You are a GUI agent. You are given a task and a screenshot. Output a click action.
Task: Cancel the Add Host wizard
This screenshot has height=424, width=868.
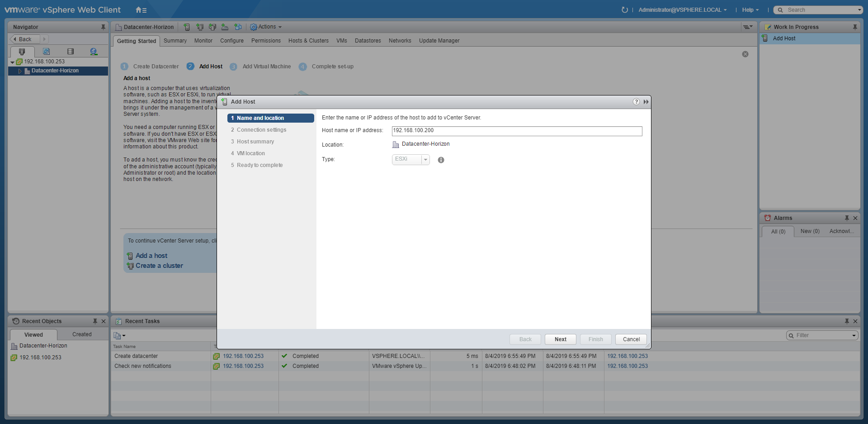(631, 339)
